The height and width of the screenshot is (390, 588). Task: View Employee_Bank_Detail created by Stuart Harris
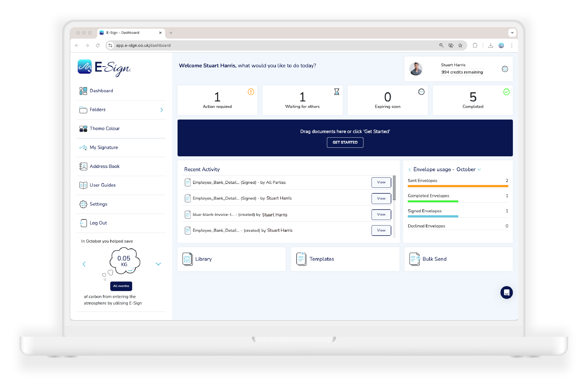tap(381, 230)
